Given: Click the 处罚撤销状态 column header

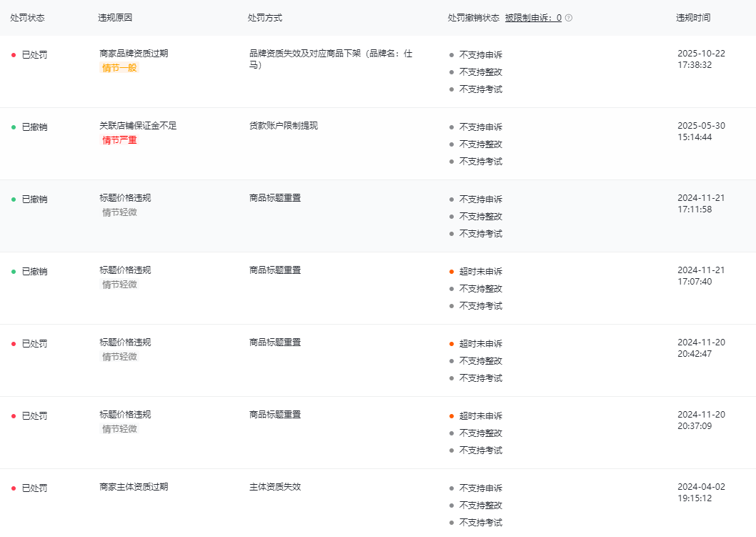Looking at the screenshot, I should coord(473,18).
